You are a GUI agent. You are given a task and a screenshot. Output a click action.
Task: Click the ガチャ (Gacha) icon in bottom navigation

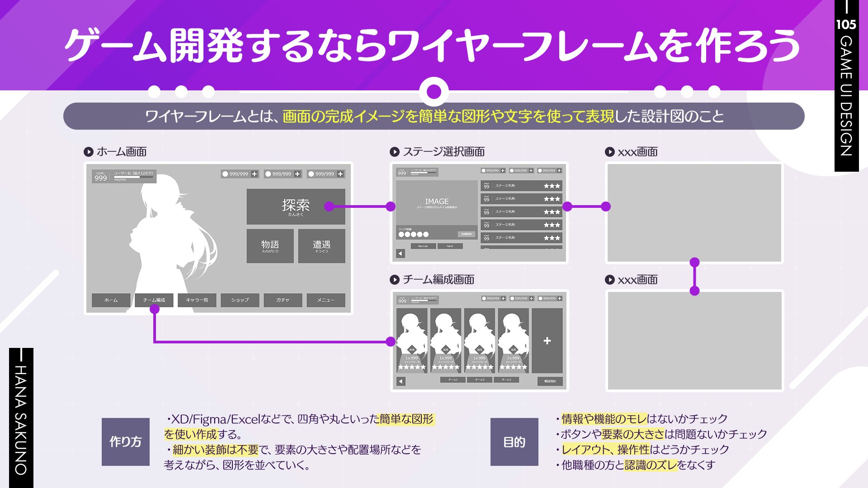click(x=282, y=300)
